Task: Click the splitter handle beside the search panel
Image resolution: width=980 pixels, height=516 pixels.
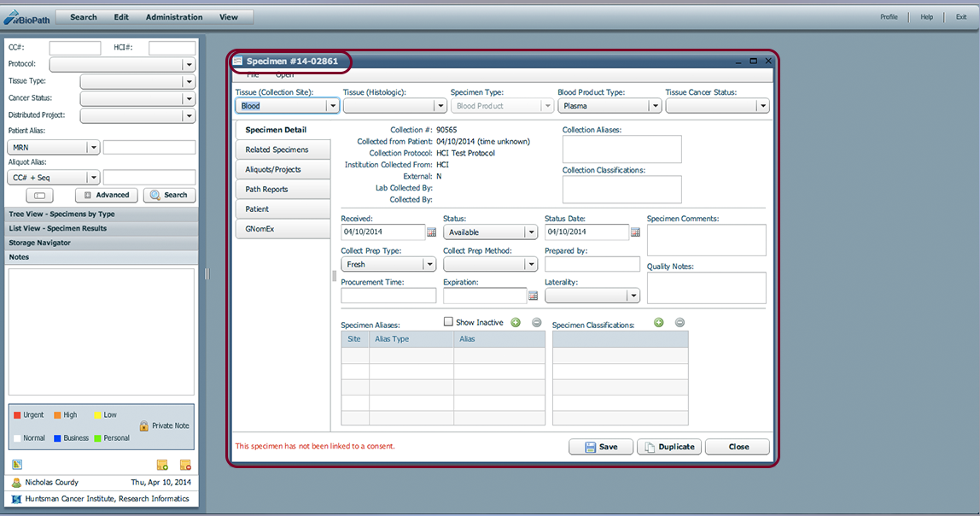Action: (207, 274)
